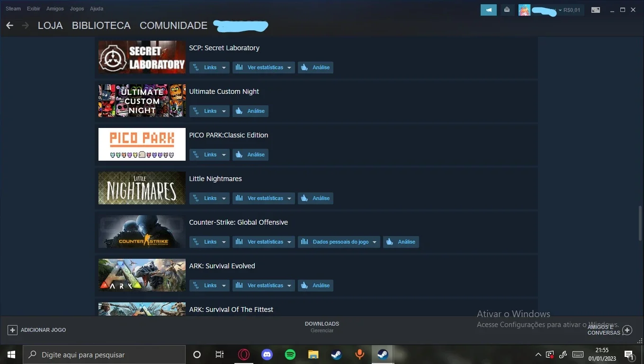
Task: Go back using the left arrow
Action: 9,26
